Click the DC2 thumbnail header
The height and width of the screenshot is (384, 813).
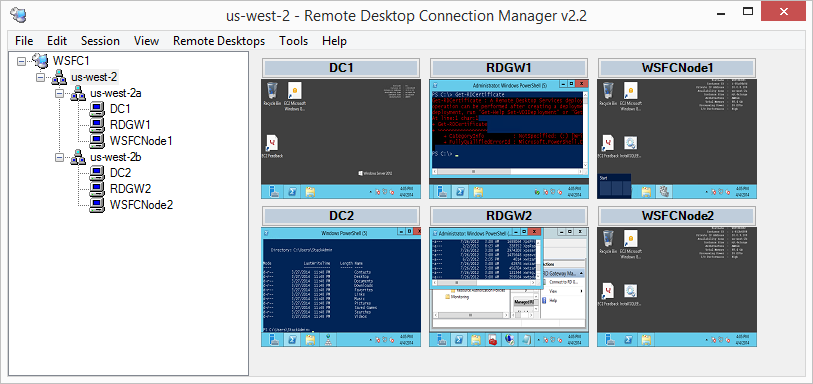341,216
